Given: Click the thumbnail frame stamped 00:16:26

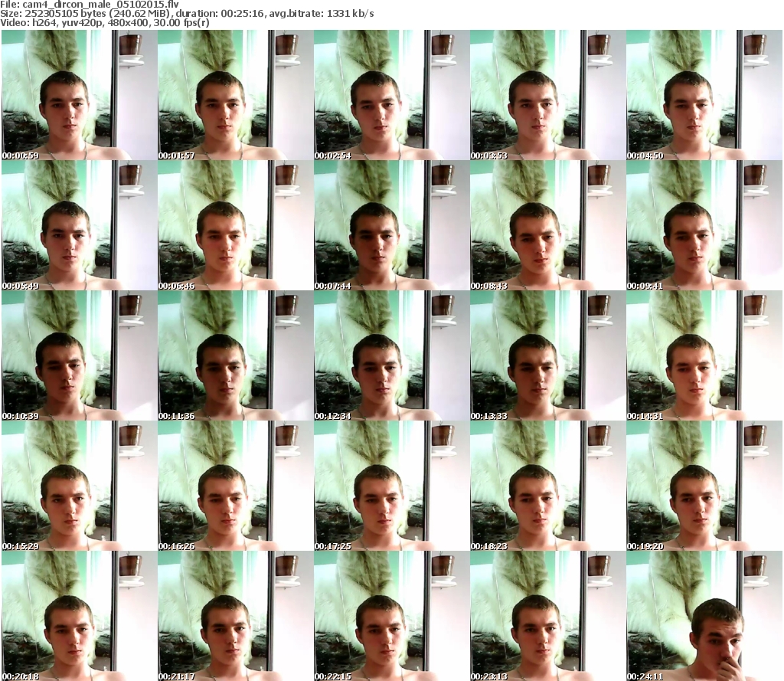Looking at the screenshot, I should [x=235, y=486].
